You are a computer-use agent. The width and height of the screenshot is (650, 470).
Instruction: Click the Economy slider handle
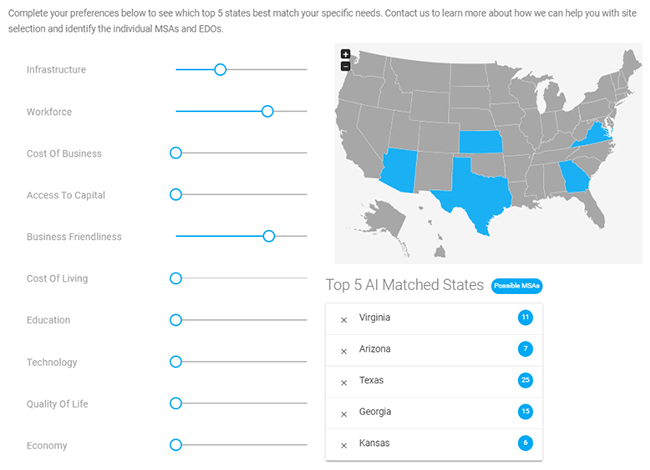point(176,445)
